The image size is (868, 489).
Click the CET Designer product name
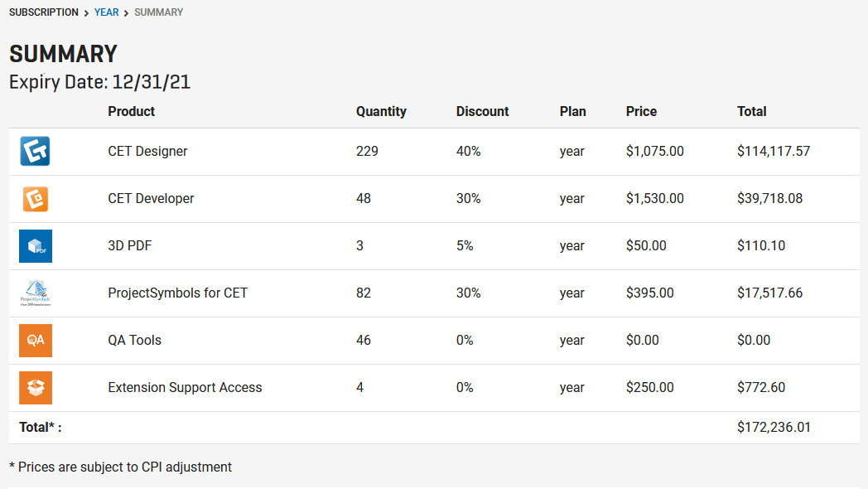[147, 151]
